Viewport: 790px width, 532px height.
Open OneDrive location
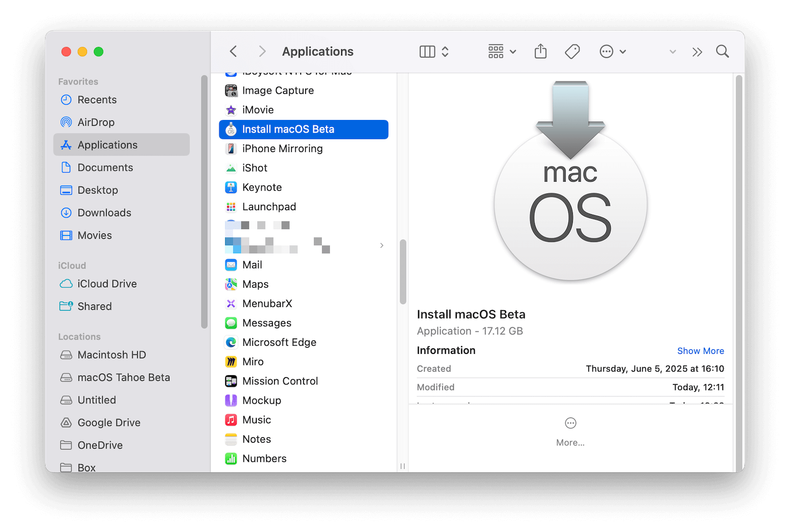click(121, 445)
